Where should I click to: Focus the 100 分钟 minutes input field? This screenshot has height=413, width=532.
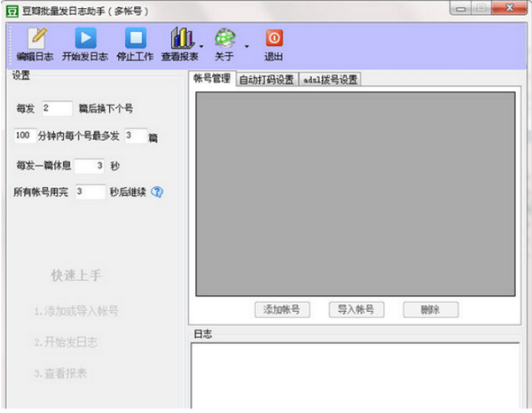(x=25, y=136)
